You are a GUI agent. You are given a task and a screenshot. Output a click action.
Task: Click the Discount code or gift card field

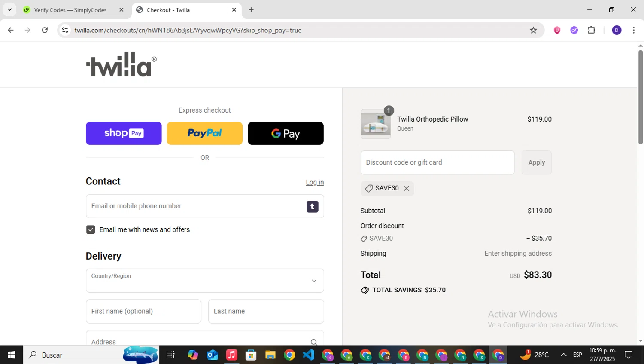[437, 162]
